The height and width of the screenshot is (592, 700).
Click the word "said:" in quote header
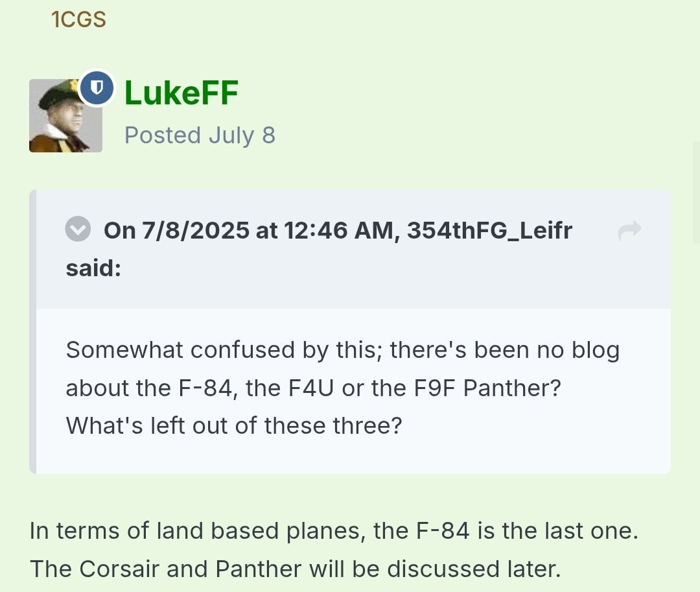tap(93, 268)
